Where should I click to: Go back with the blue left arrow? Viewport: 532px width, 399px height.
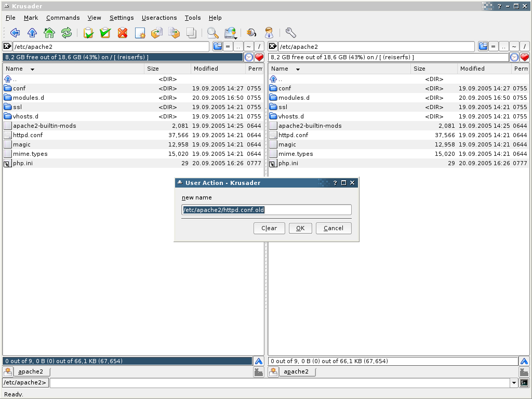pyautogui.click(x=15, y=33)
